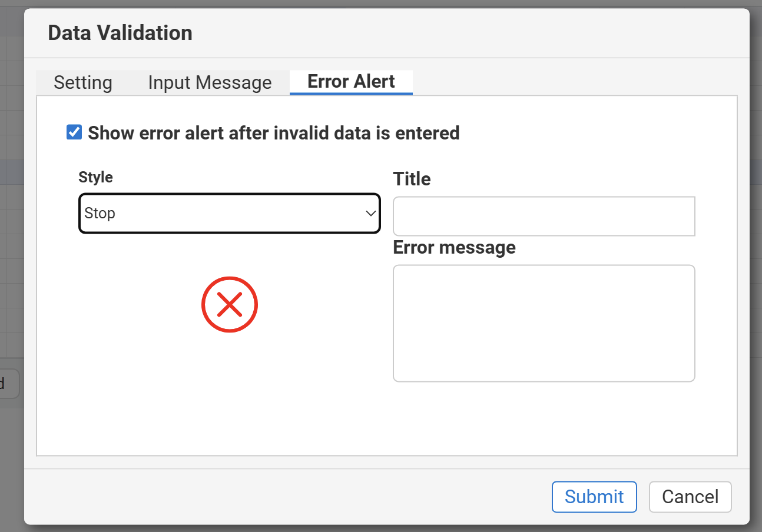
Task: Cancel the Data Validation dialog
Action: pyautogui.click(x=690, y=497)
